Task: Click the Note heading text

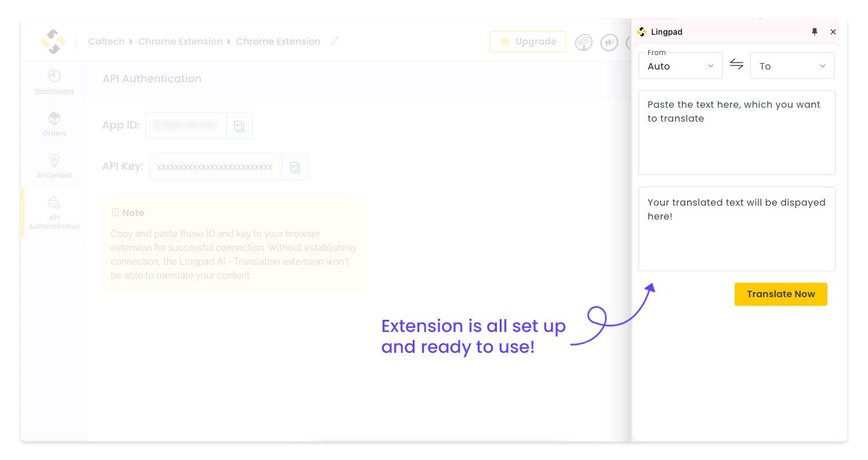Action: (133, 213)
